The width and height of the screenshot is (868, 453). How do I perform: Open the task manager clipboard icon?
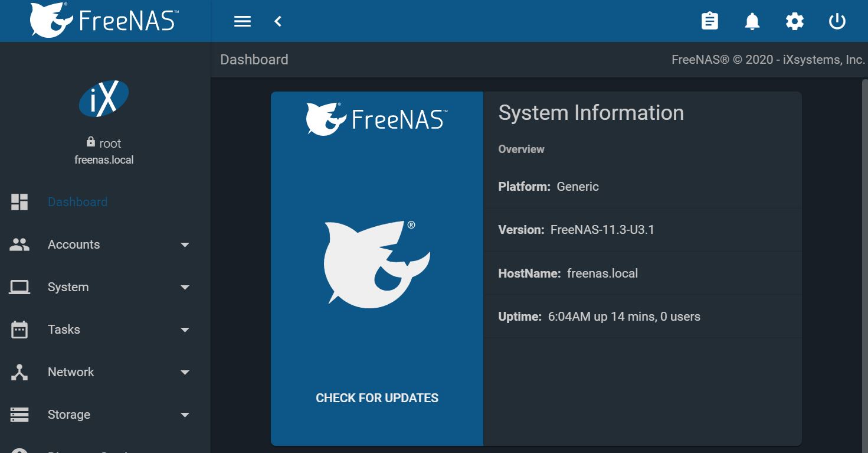[709, 22]
